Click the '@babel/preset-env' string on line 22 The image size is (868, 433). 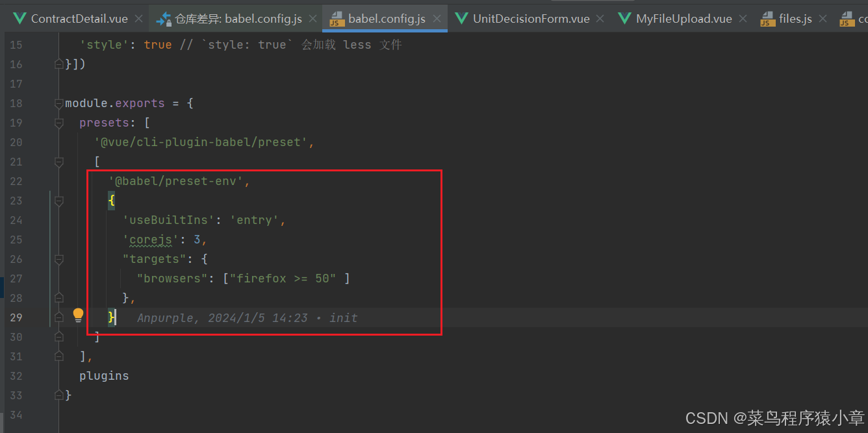[x=176, y=181]
